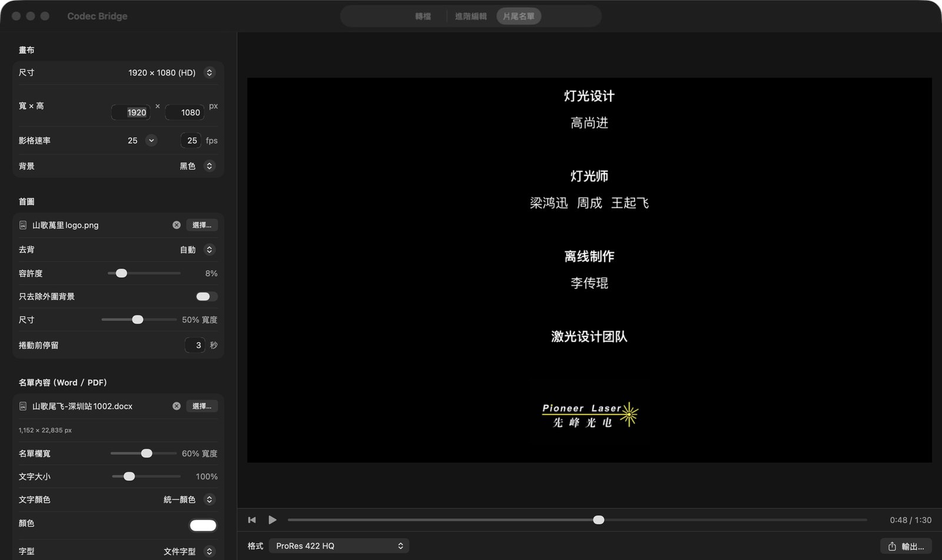942x560 pixels.
Task: Select the 片尾名單 tab
Action: [519, 16]
